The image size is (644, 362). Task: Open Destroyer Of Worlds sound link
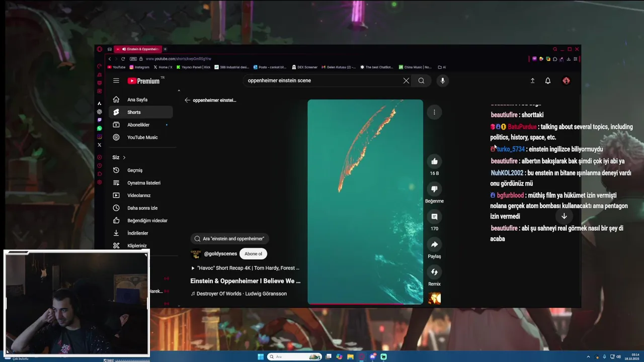(239, 294)
